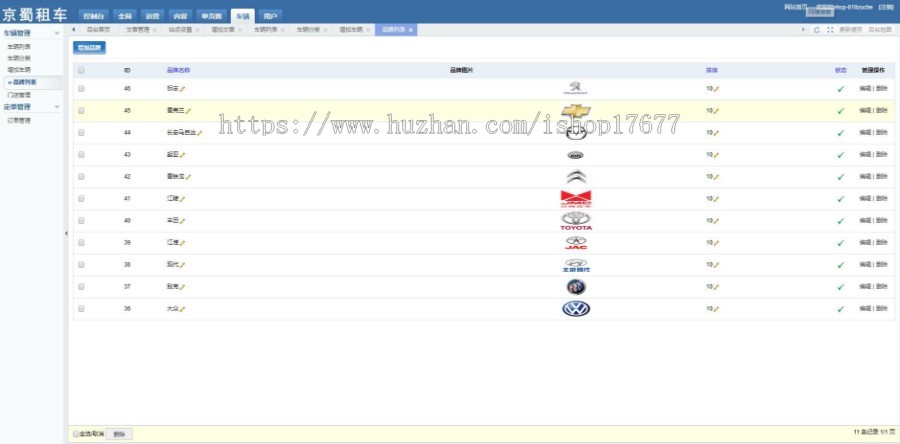
Task: Edit brand name pencil in ID 43 row
Action: tap(183, 155)
